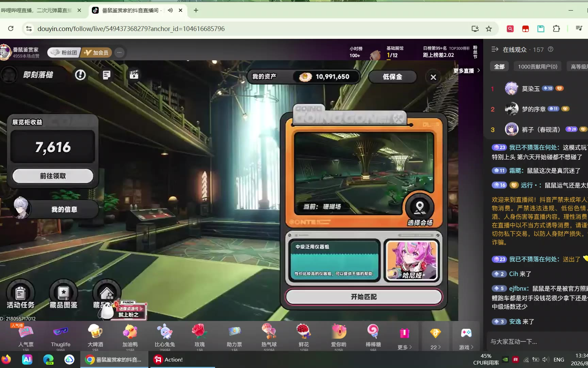Screen dimensions: 588x368
Task: Open site information icon in address bar
Action: [29, 29]
